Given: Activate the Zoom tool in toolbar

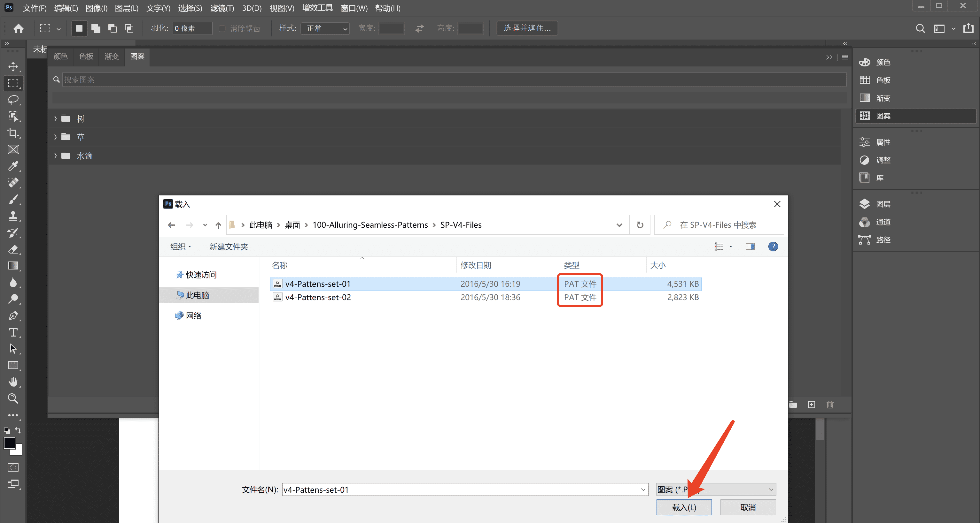Looking at the screenshot, I should [x=13, y=398].
